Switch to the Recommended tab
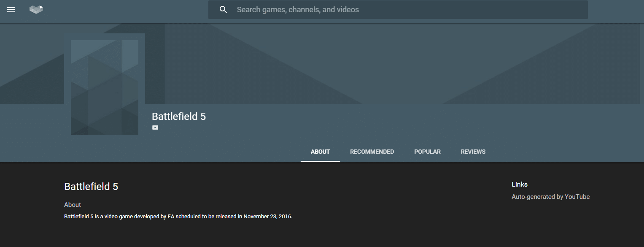 pyautogui.click(x=372, y=152)
